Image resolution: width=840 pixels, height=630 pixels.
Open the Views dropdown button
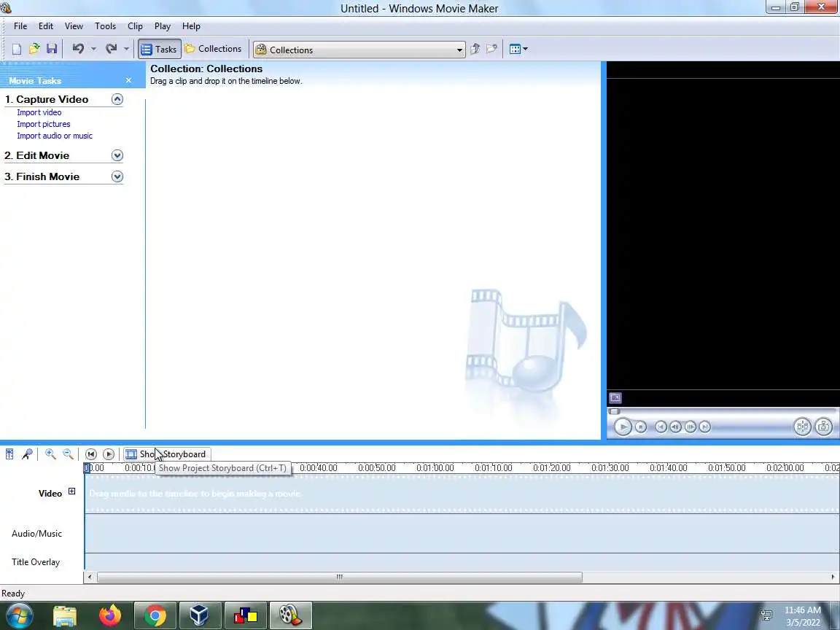tap(518, 50)
